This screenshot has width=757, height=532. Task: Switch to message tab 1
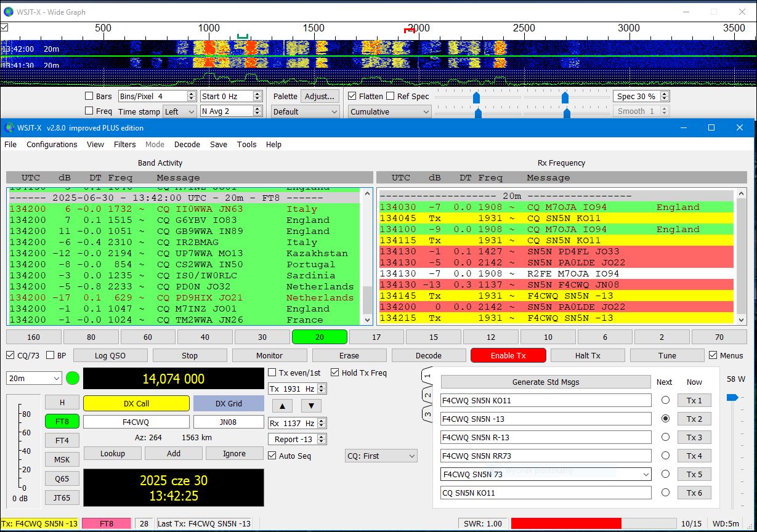[x=427, y=376]
